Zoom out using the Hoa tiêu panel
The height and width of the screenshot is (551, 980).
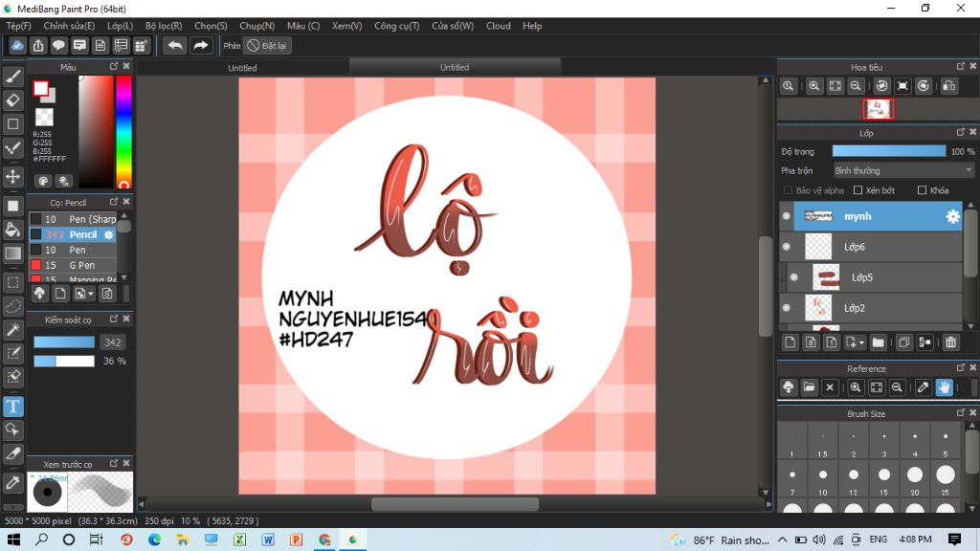coord(856,86)
